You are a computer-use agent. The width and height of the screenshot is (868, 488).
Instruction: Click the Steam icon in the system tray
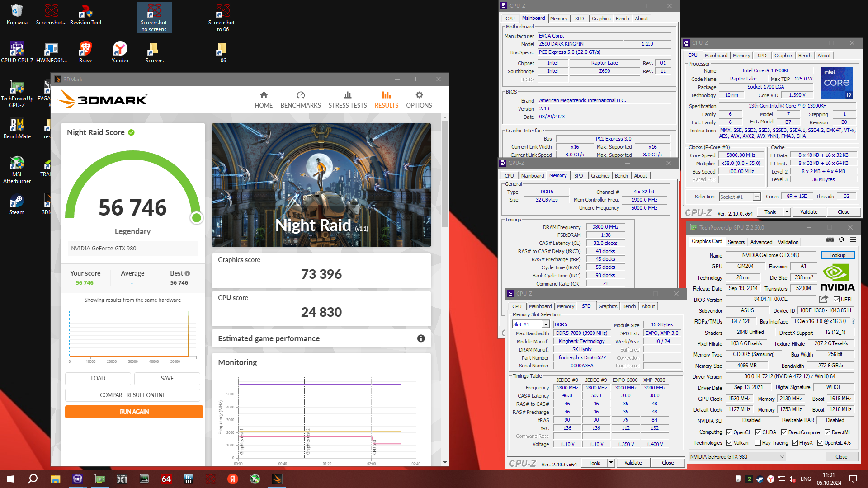(759, 479)
